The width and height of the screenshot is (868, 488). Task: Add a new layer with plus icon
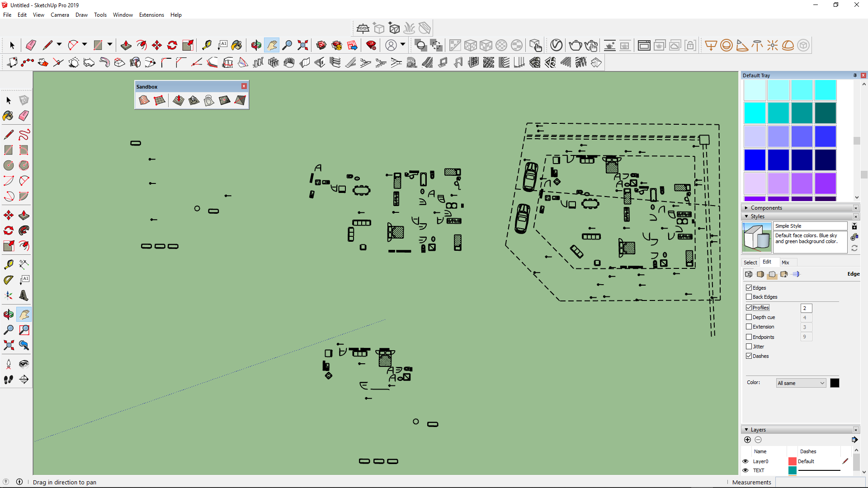(x=747, y=440)
